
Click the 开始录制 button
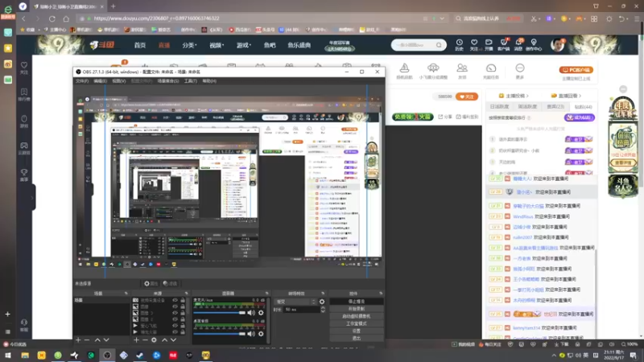356,309
